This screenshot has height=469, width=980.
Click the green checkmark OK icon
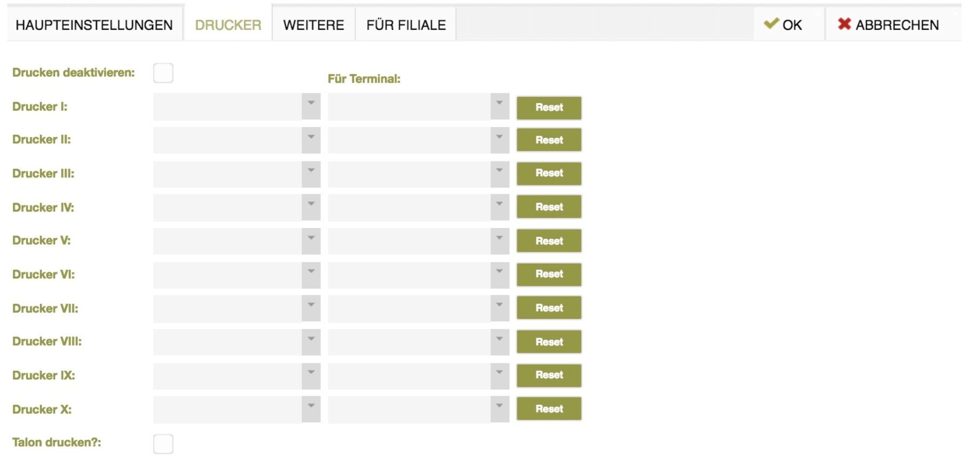coord(771,24)
